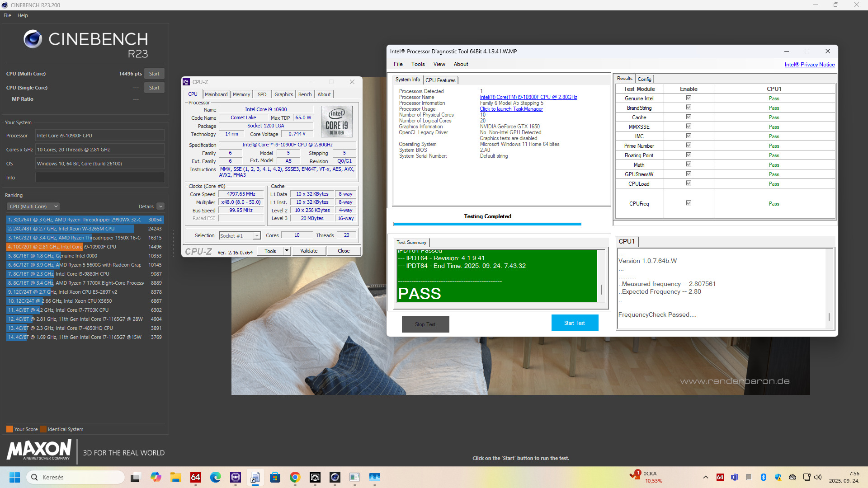The height and width of the screenshot is (488, 868).
Task: Click the Cinebench taskbar icon
Action: tap(335, 477)
